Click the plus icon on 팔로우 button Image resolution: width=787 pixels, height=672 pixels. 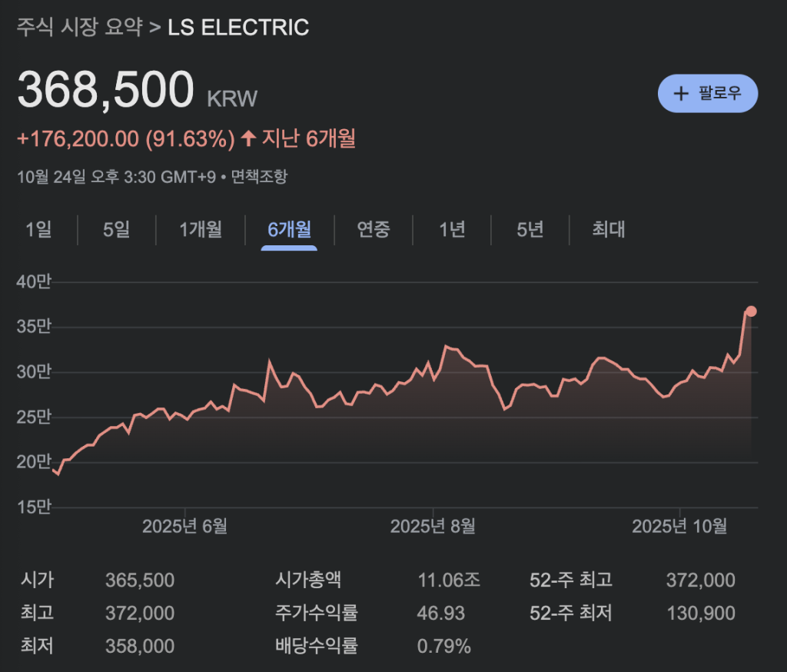tap(681, 94)
